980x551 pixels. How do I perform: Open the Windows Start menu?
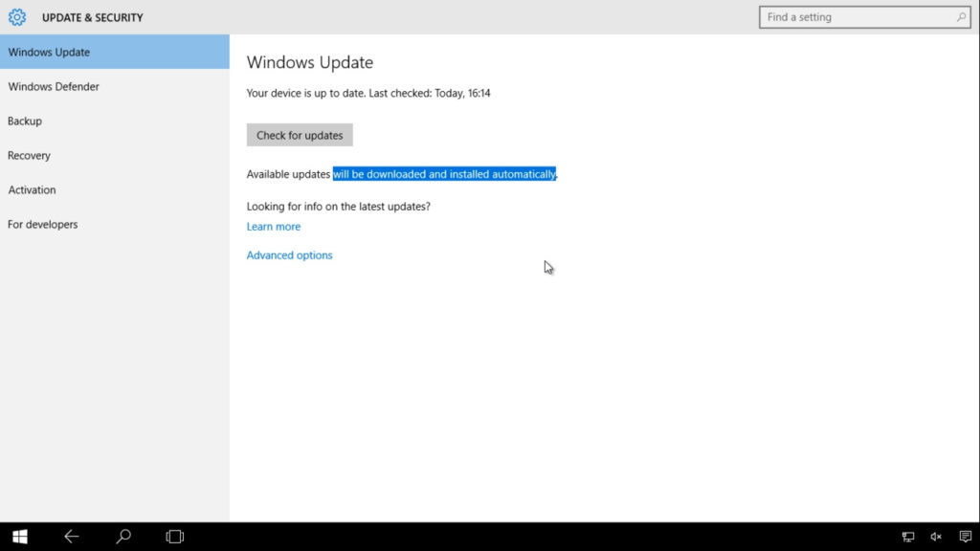click(x=20, y=537)
